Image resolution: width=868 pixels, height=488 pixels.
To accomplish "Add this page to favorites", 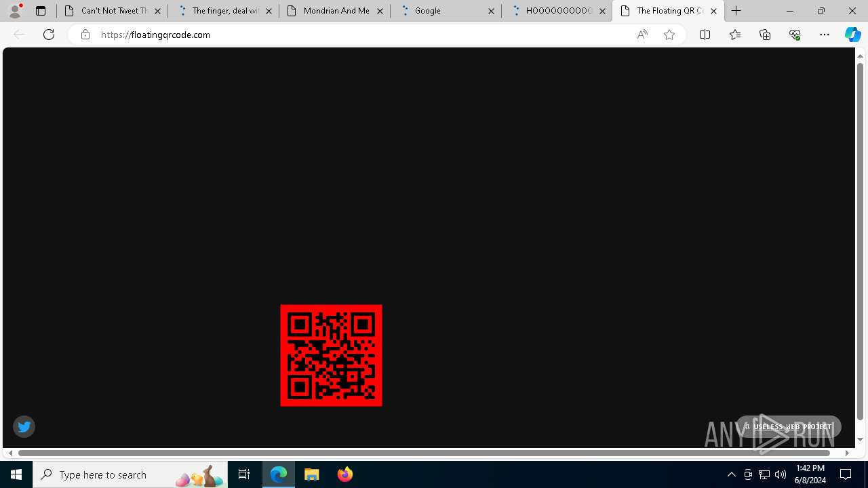I will [669, 35].
